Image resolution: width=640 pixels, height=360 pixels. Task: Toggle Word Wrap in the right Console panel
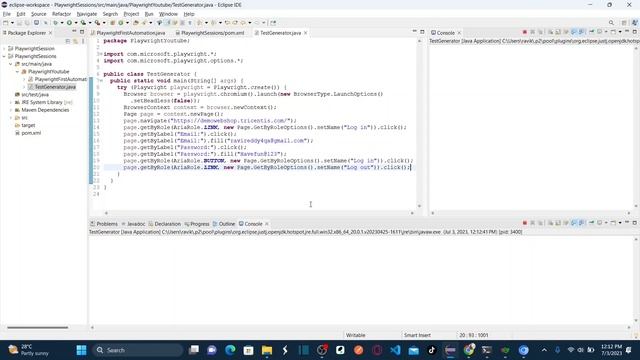566,32
